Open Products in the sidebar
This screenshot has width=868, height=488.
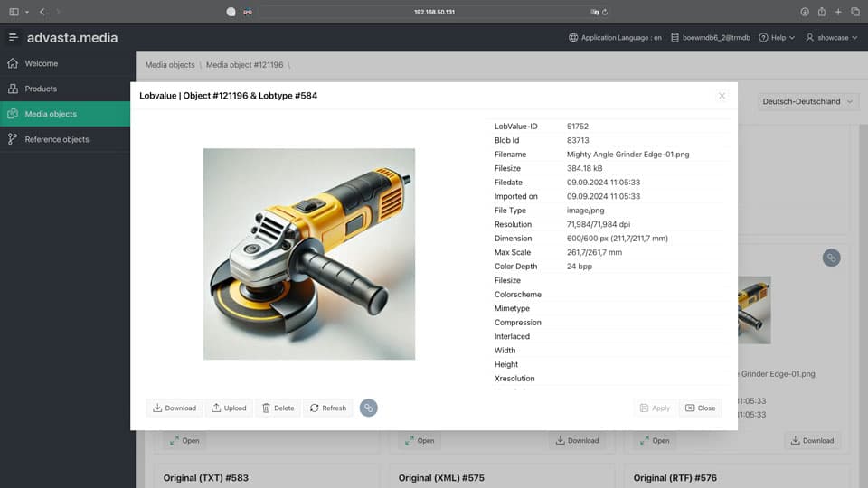[x=65, y=89]
